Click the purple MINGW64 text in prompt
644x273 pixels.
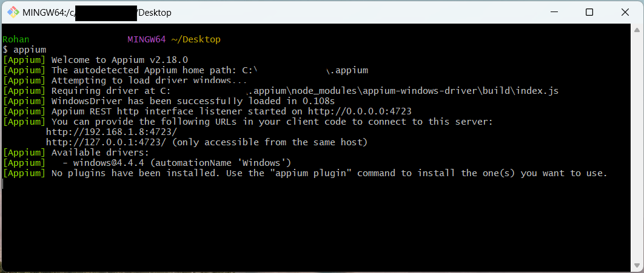click(x=146, y=39)
